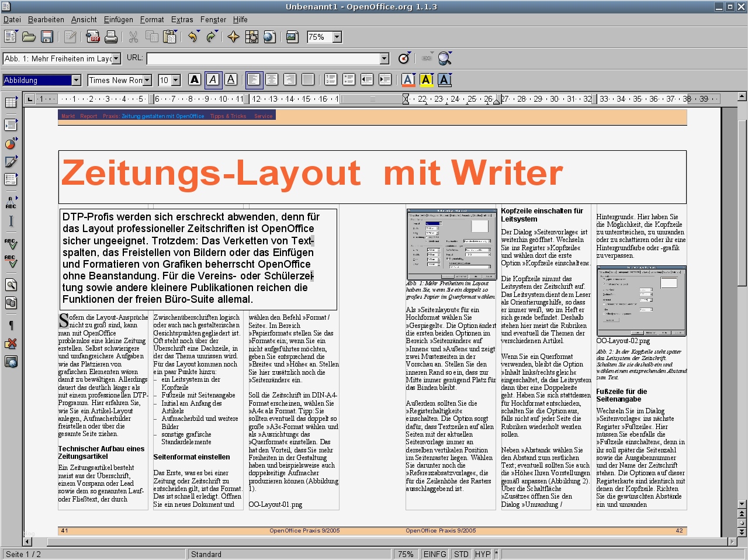Open the zoom 75% dropdown
The width and height of the screenshot is (748, 560).
[x=337, y=37]
